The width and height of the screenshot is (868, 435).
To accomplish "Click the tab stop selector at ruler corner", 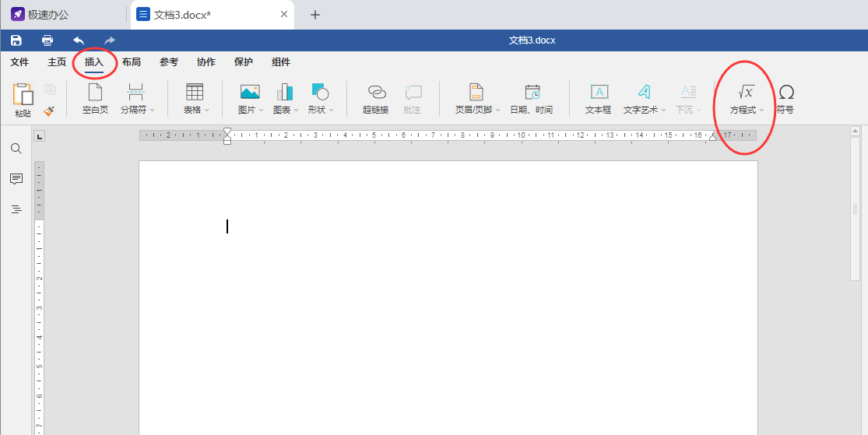I will [x=39, y=136].
